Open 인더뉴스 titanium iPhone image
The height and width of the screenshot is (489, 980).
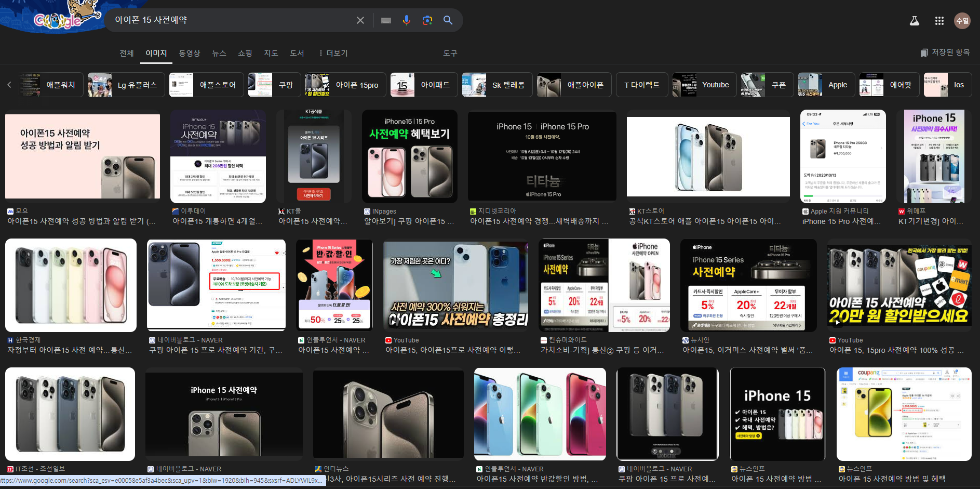point(388,414)
